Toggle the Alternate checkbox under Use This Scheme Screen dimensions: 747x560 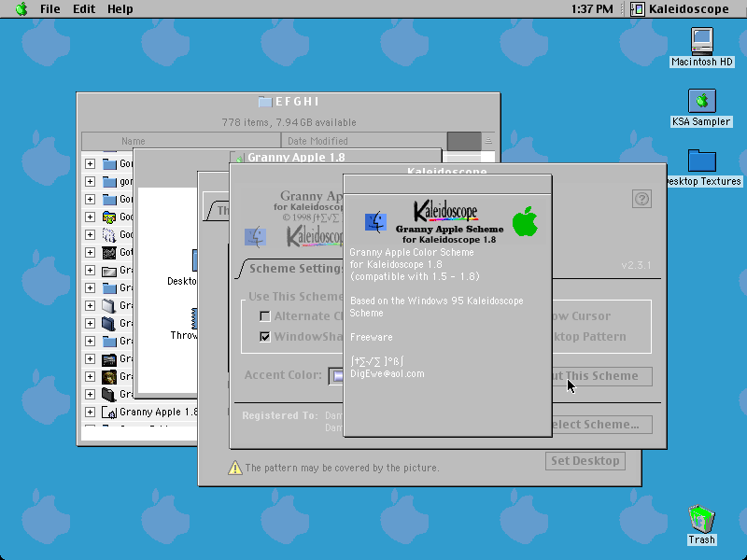coord(265,316)
